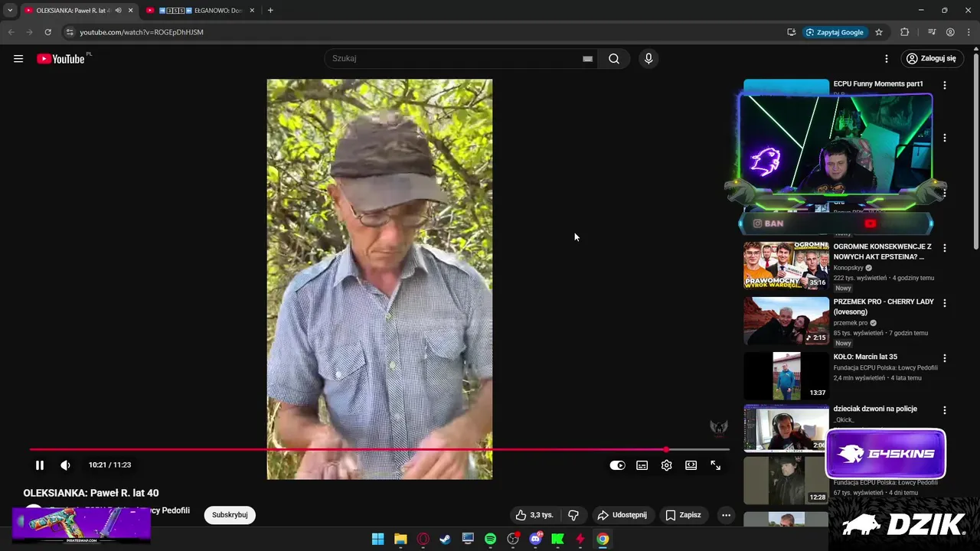Open the media controls icon in Chrome
The width and height of the screenshot is (980, 551).
coord(932,32)
